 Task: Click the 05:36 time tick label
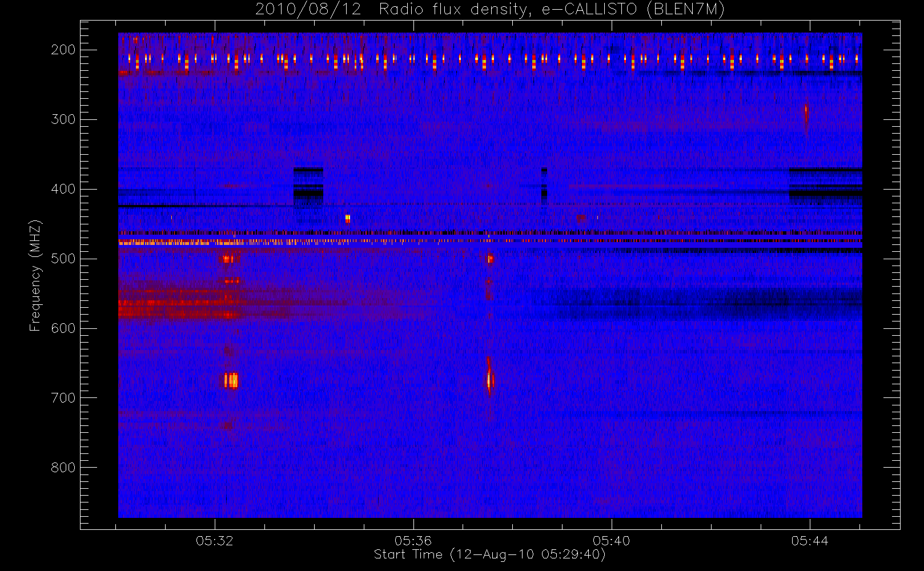point(413,541)
